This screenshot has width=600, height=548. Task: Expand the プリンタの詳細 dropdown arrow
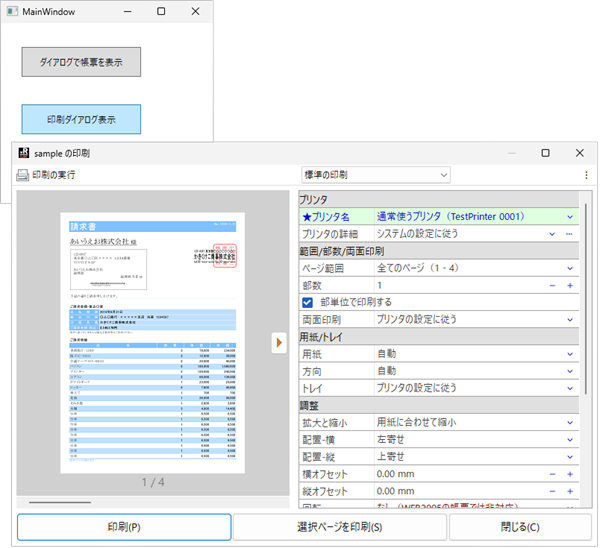(552, 234)
